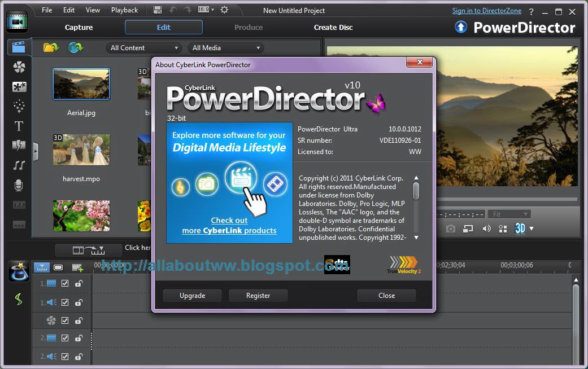This screenshot has width=588, height=369.
Task: Click the undock preview window icon
Action: (x=468, y=229)
